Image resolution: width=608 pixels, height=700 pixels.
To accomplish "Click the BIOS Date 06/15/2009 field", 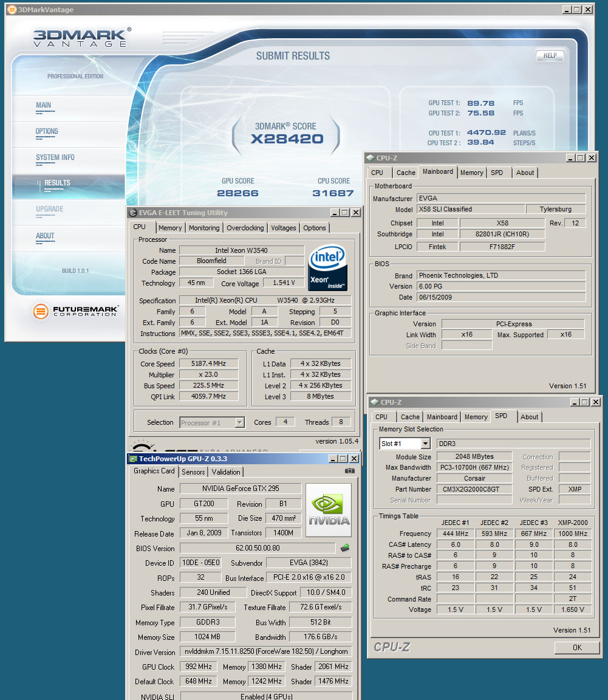I will pos(501,297).
